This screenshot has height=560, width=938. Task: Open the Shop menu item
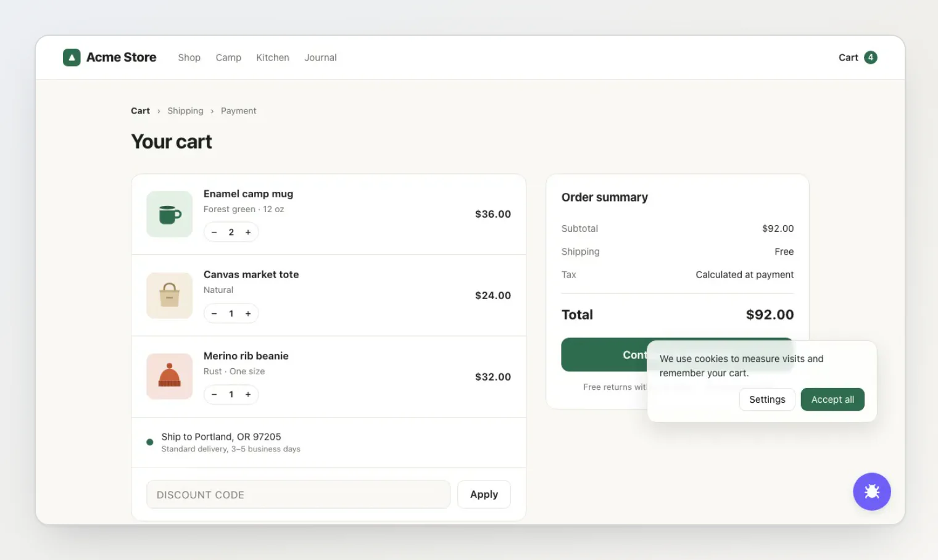pyautogui.click(x=189, y=57)
